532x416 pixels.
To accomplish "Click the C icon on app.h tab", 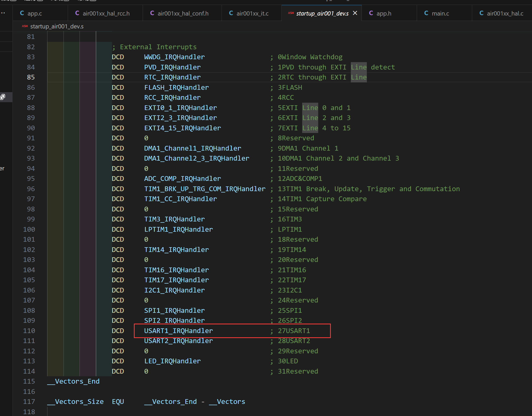I will 371,13.
